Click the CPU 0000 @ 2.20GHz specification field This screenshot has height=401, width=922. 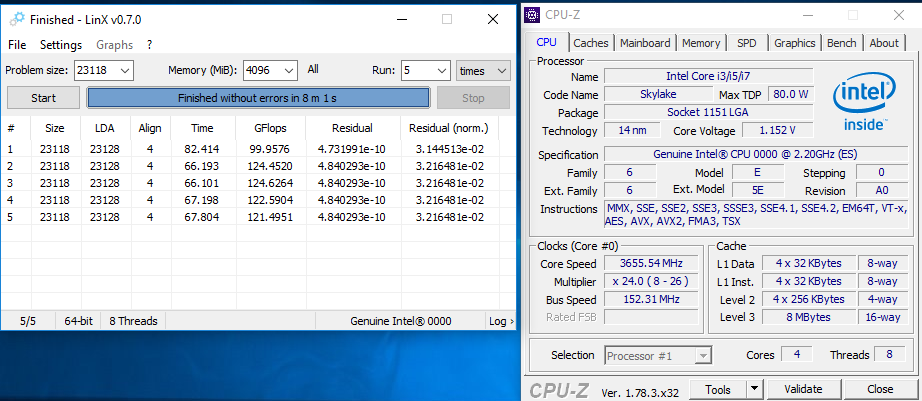pyautogui.click(x=755, y=155)
